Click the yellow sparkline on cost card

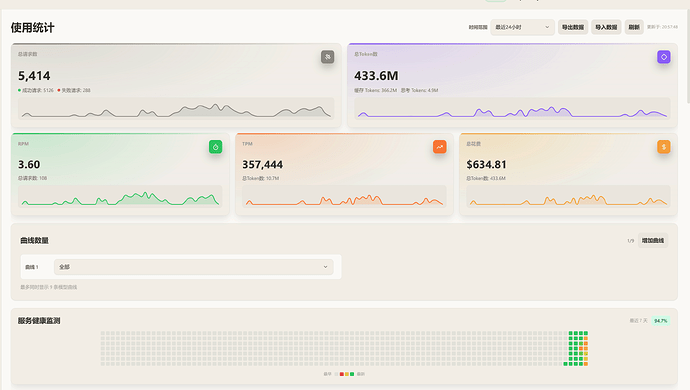[x=568, y=196]
